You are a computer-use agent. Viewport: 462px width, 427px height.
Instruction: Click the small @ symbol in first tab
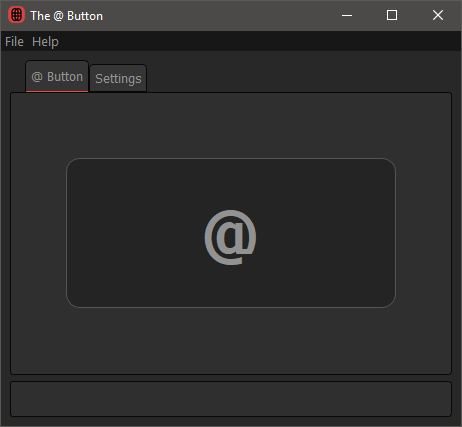(x=37, y=77)
